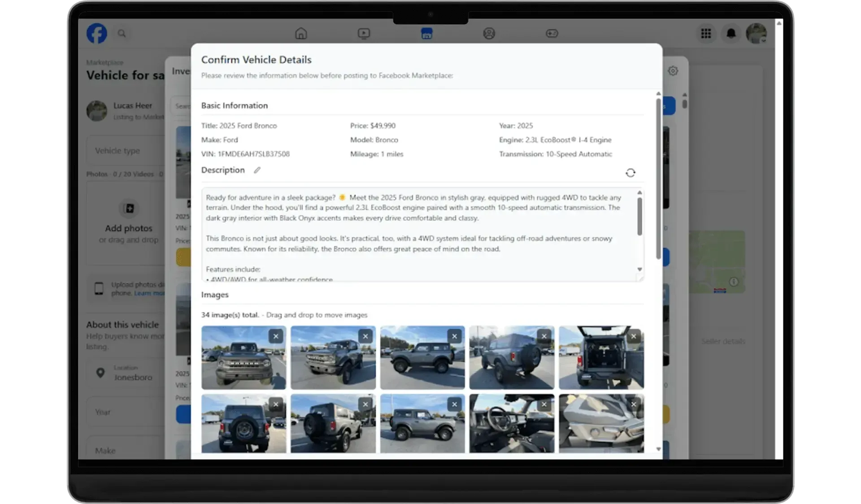Remove the rear spare-tire angle image, first row
This screenshot has height=504, width=861.
click(544, 336)
